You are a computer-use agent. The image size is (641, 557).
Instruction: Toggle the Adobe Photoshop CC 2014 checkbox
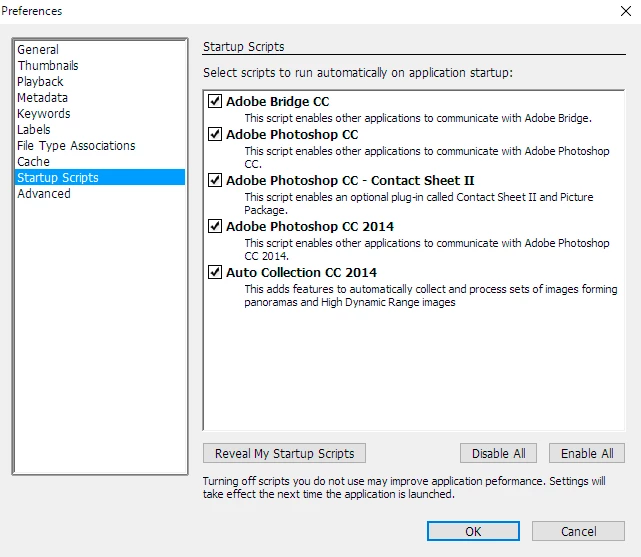pyautogui.click(x=215, y=226)
